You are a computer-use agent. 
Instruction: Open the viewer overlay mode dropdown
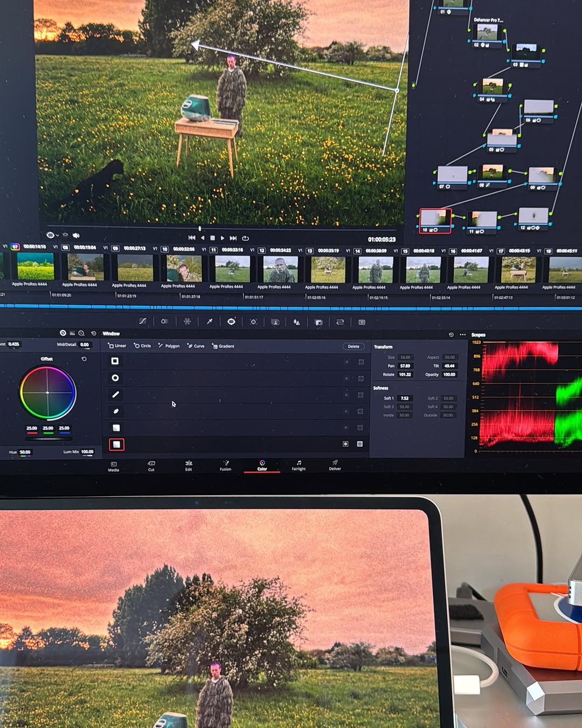[52, 235]
